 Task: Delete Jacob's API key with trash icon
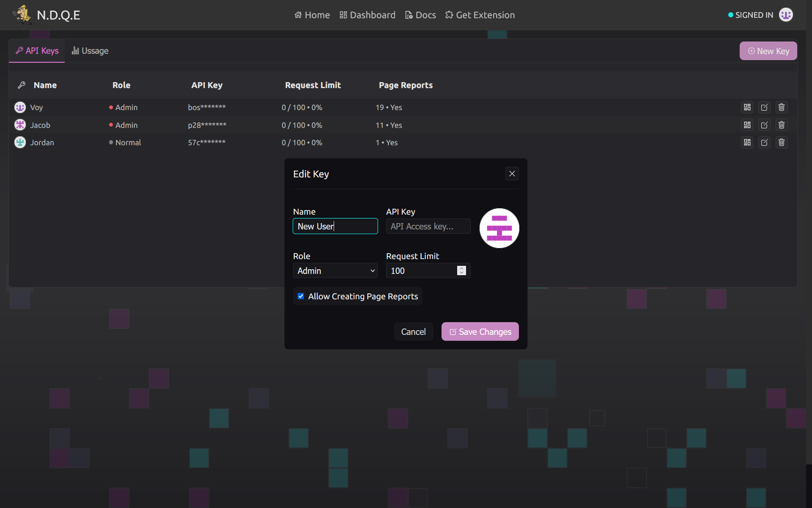pyautogui.click(x=782, y=125)
